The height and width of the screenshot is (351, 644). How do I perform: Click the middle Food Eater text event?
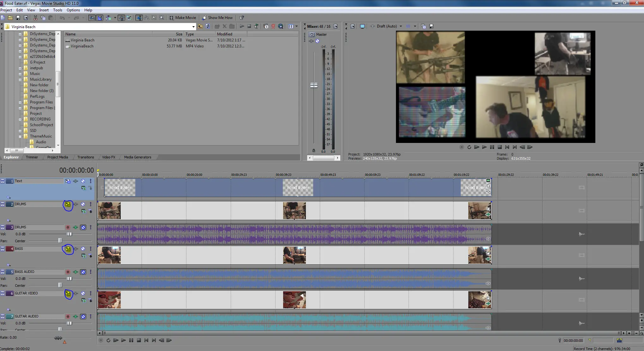coord(298,188)
